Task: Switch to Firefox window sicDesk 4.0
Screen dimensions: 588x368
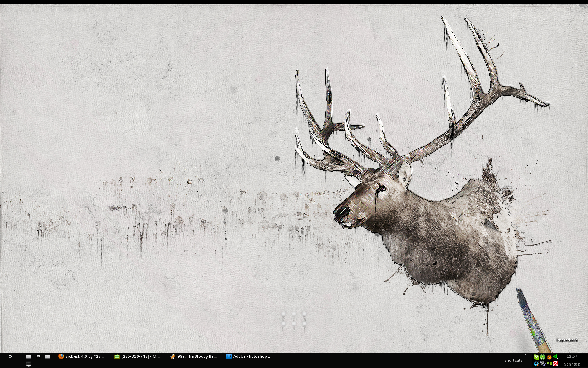Action: [x=81, y=356]
